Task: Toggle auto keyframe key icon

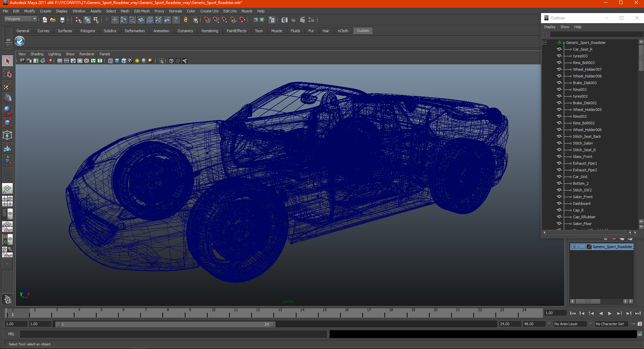Action: [633, 324]
